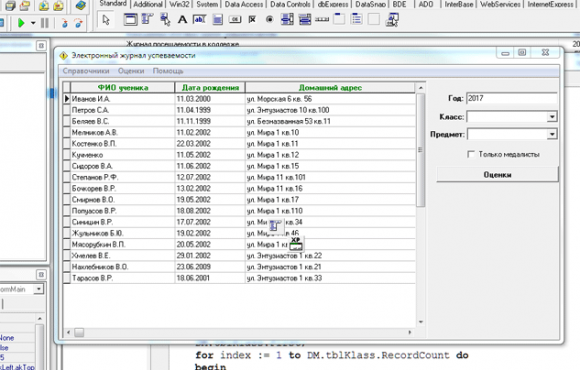Open the Класс dropdown list
This screenshot has width=580, height=370.
click(552, 117)
